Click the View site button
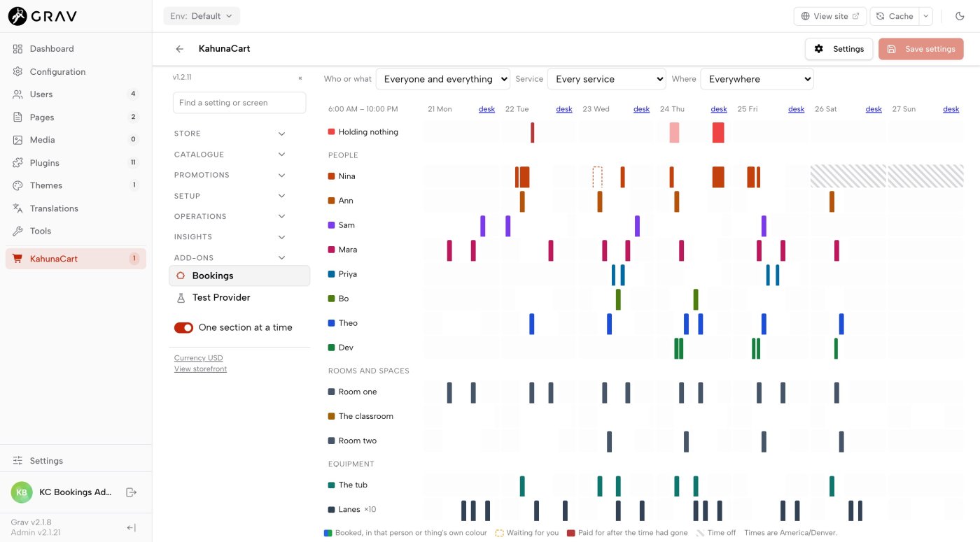This screenshot has height=542, width=980. 830,16
